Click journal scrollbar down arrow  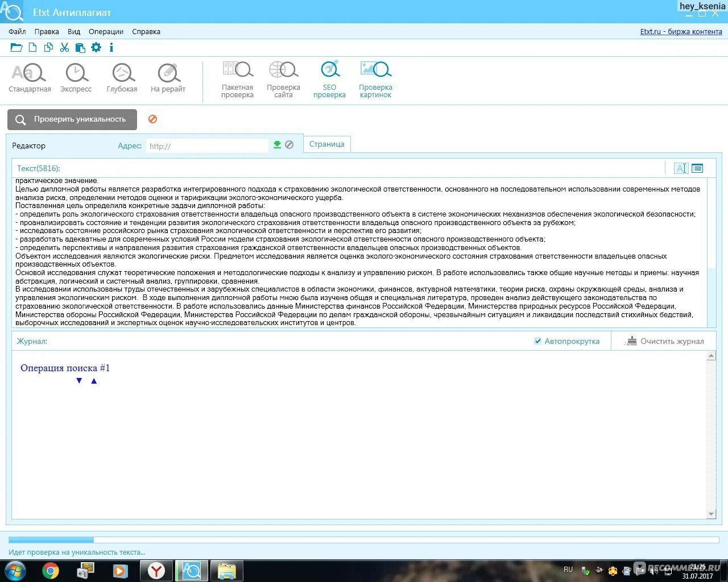click(711, 514)
